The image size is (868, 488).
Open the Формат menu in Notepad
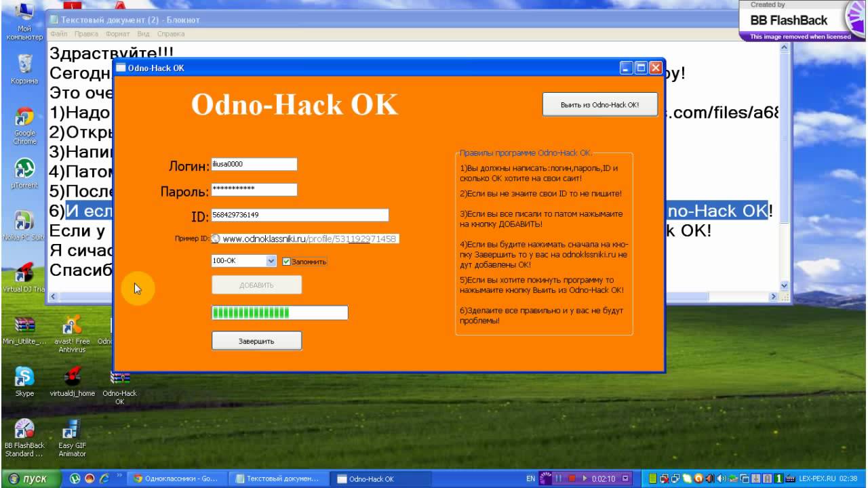pos(118,33)
